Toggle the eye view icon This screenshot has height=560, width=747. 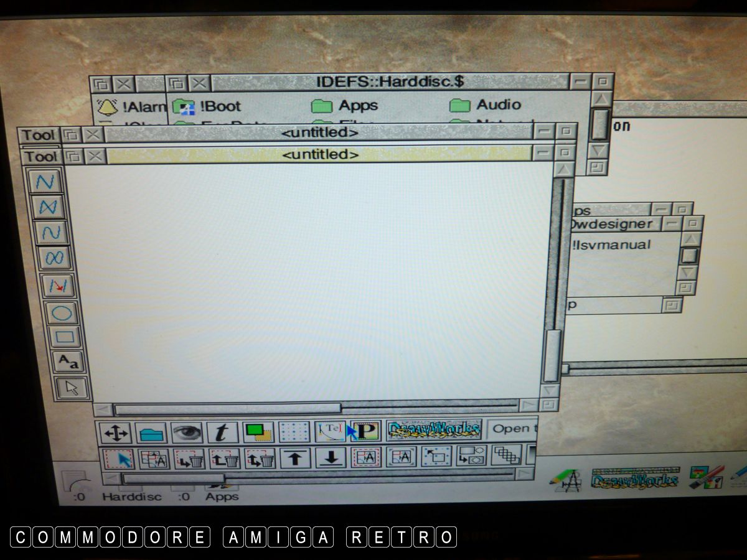[187, 432]
